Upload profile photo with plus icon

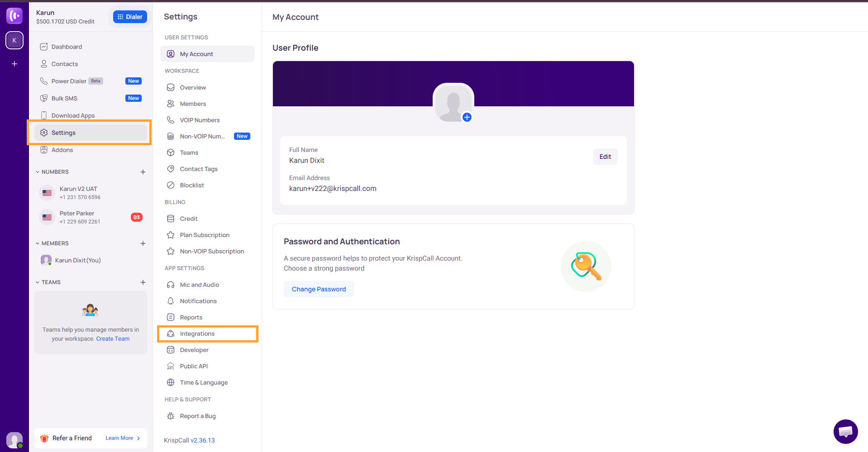pos(467,117)
